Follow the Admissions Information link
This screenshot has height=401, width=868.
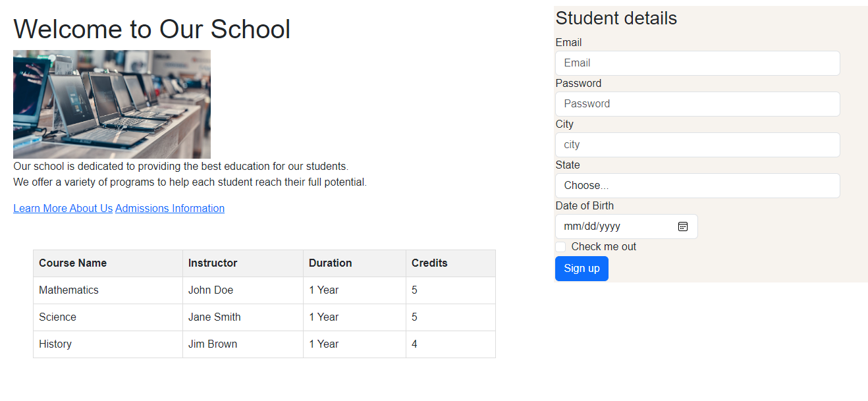(x=170, y=209)
